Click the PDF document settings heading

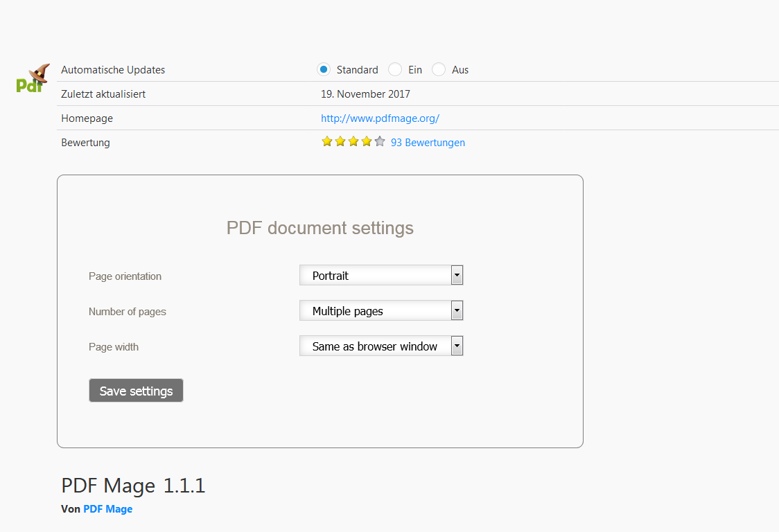click(x=320, y=228)
